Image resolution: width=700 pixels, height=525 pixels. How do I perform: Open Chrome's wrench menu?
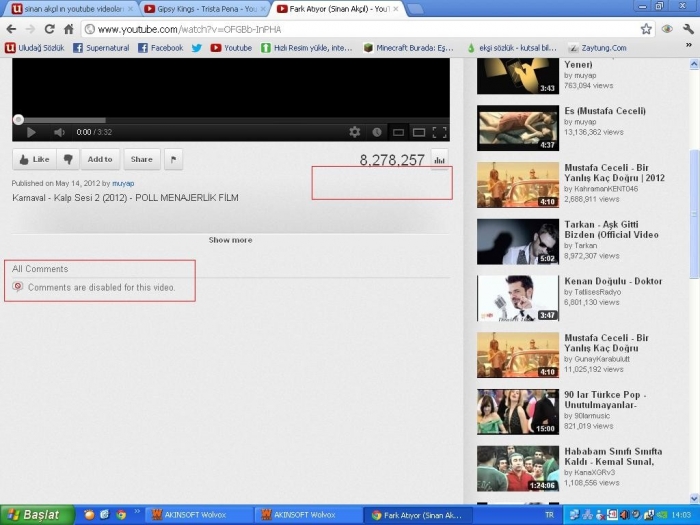point(688,29)
